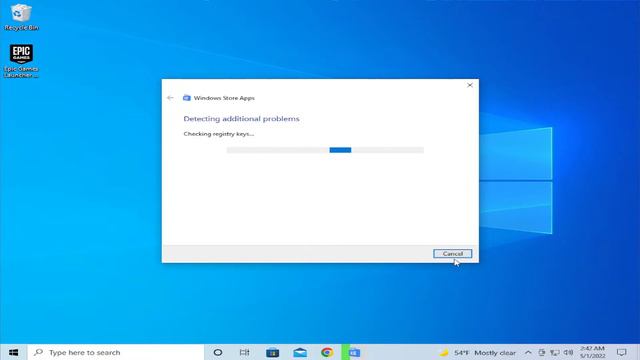Open the weather widget showing 54°F
Screen dimensions: 640x360
tap(477, 353)
